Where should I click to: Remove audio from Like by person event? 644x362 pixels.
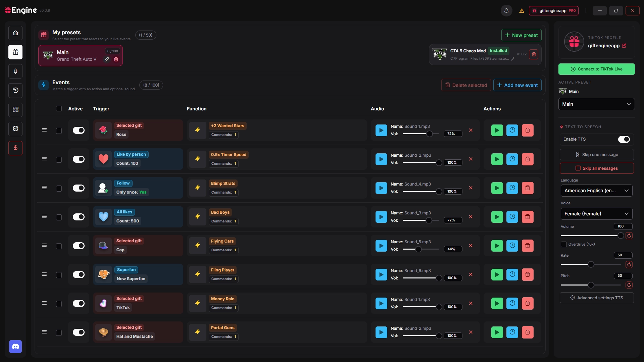pyautogui.click(x=470, y=159)
